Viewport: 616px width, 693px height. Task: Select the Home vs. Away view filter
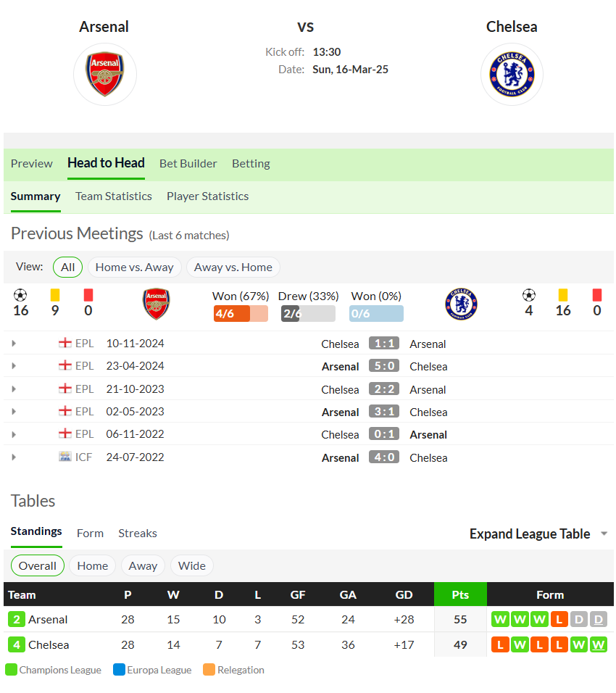click(134, 267)
